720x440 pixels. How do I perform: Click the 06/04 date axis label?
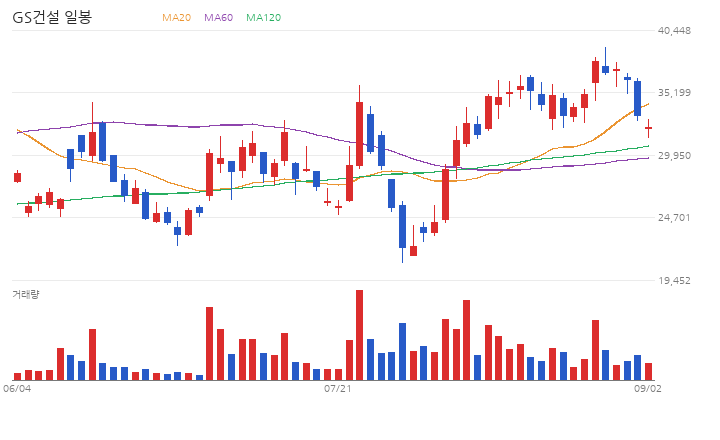[17, 389]
